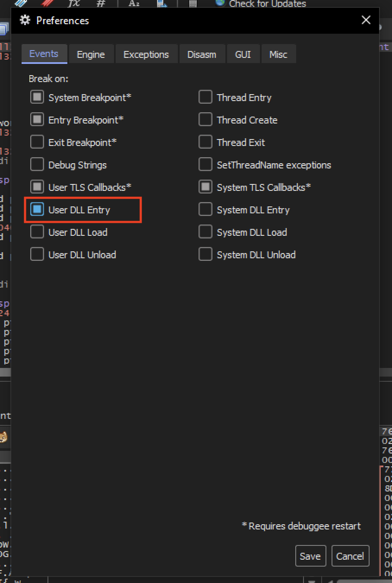
Task: Select the Events tab
Action: (44, 54)
